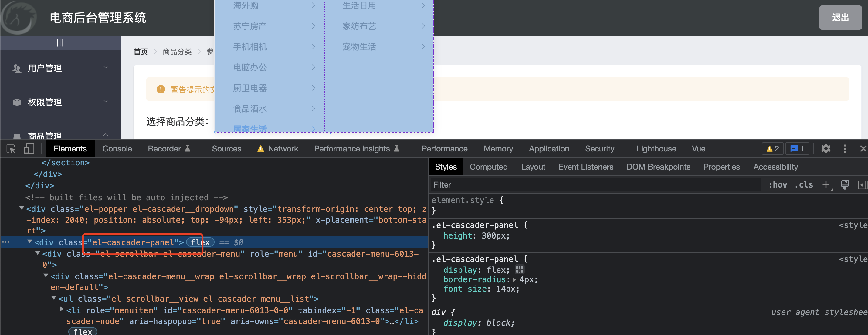The width and height of the screenshot is (868, 335).
Task: Select 厨卫电器 in the cascader menu
Action: [270, 88]
